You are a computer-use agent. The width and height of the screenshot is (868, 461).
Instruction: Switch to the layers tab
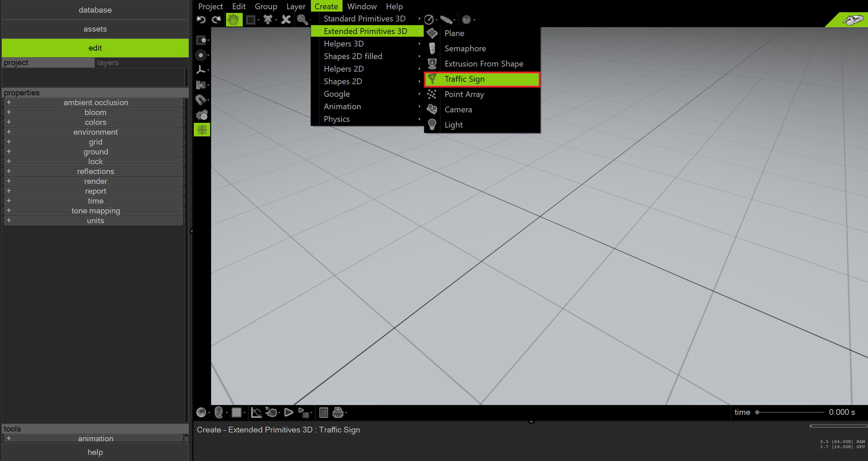tap(108, 63)
